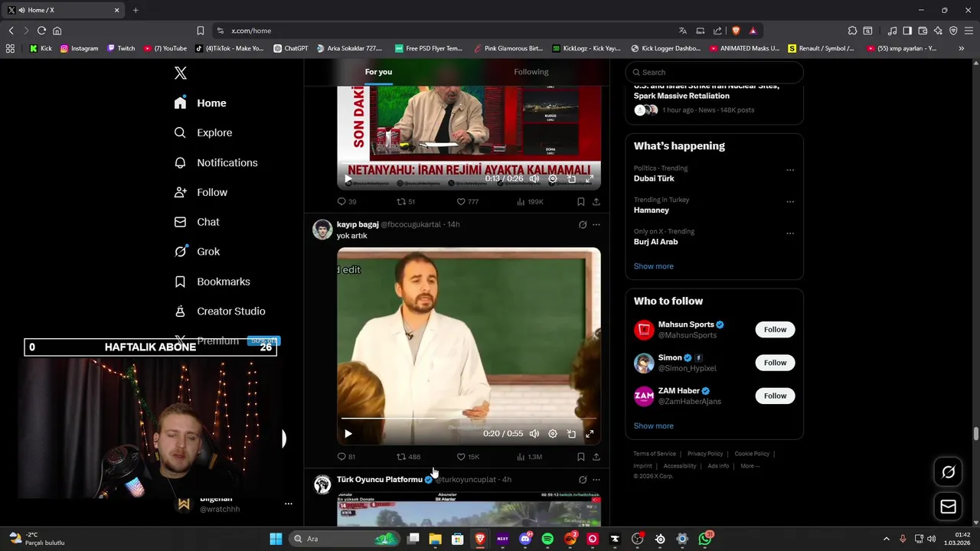980x551 pixels.
Task: Open WhatsApp from the taskbar
Action: 705,539
